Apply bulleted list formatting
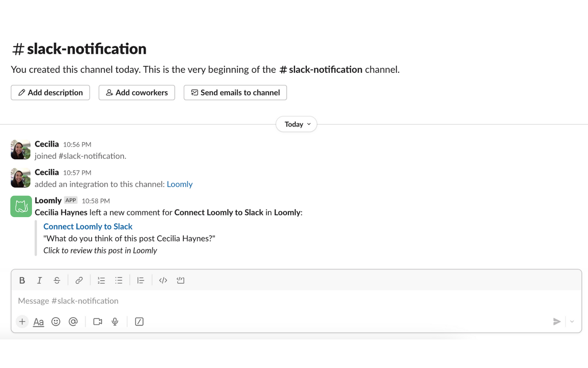This screenshot has width=588, height=368. (x=119, y=280)
